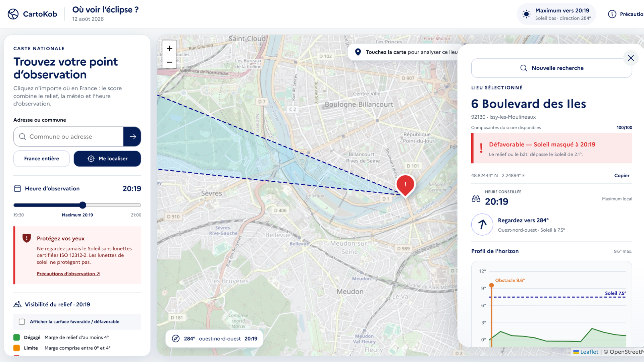Click the 6 Boulevard des Iles heading
The image size is (644, 362).
click(x=528, y=104)
